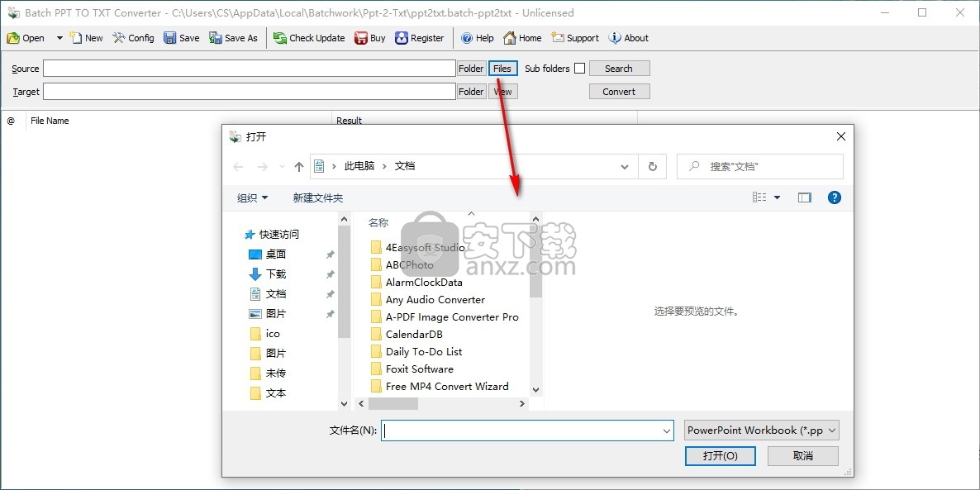The width and height of the screenshot is (980, 490).
Task: Select 桌面 in the navigation pane
Action: (x=268, y=255)
